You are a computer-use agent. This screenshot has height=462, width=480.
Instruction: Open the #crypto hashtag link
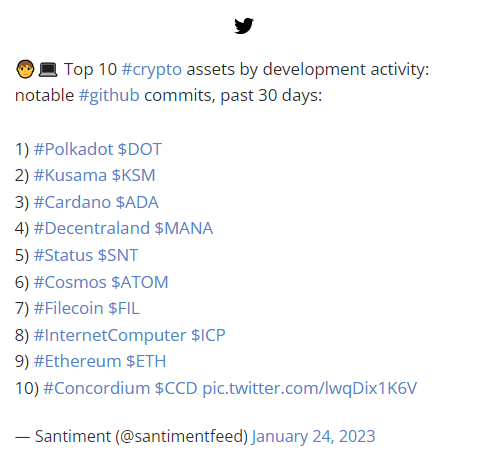(x=152, y=70)
